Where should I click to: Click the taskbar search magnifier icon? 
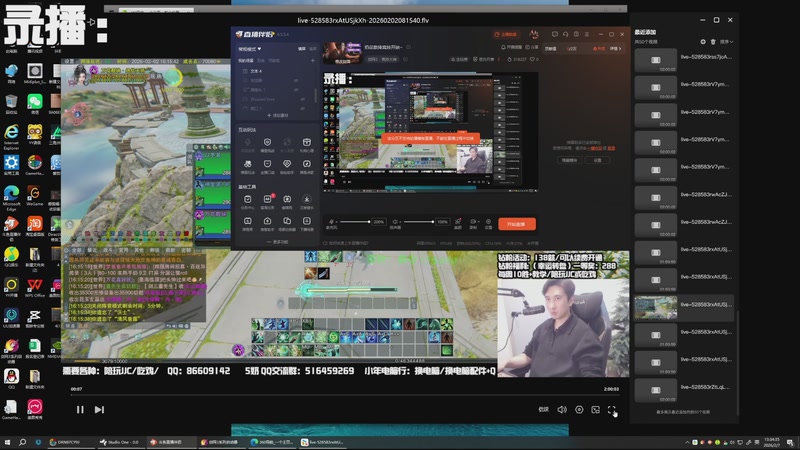tap(22, 442)
